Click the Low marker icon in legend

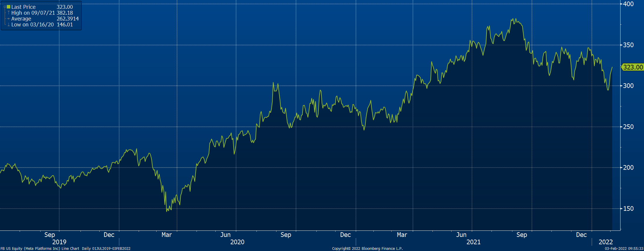[x=9, y=25]
